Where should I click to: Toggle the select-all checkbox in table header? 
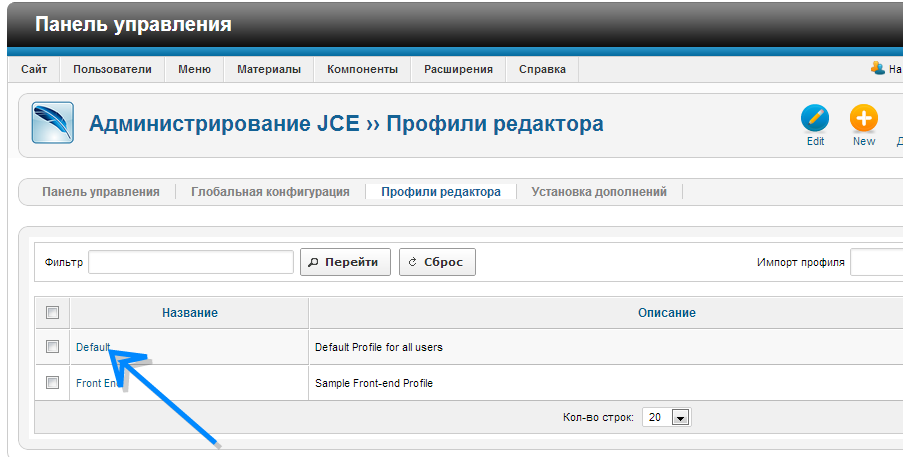click(53, 313)
